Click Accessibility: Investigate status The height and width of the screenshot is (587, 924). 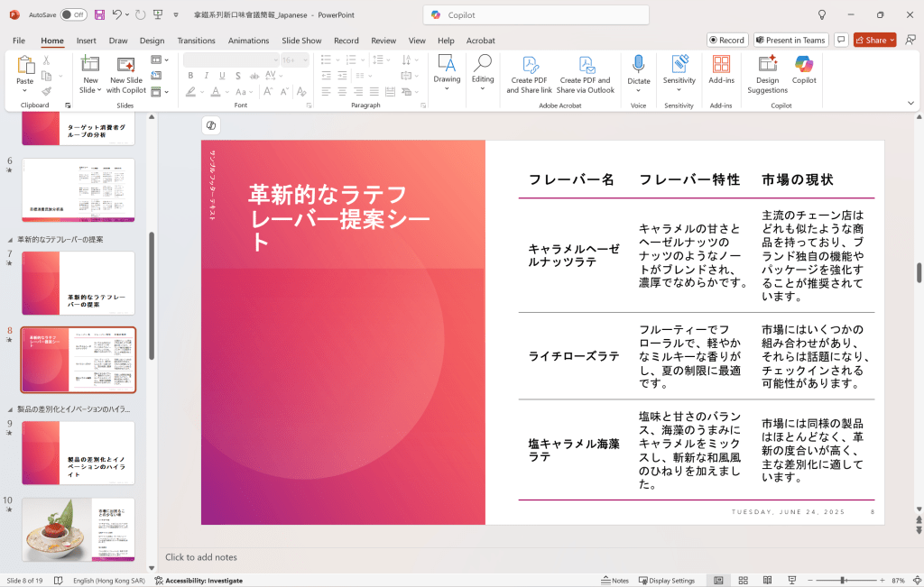tap(199, 581)
